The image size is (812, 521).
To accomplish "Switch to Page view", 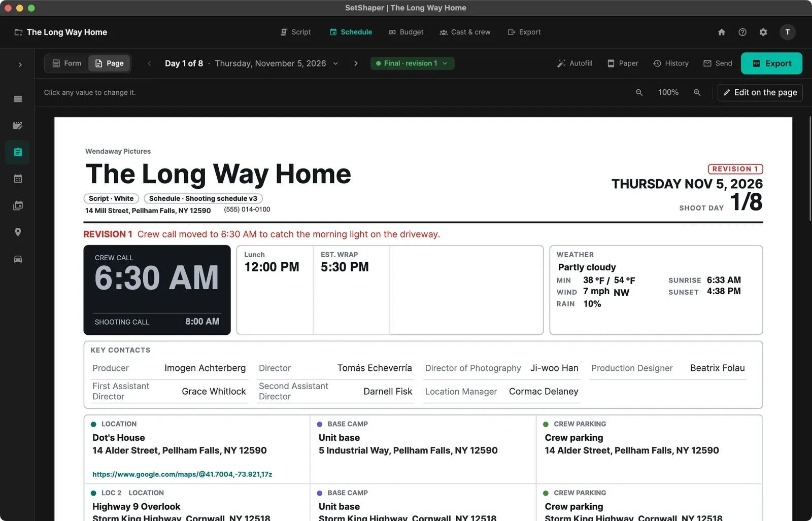I will coord(109,63).
